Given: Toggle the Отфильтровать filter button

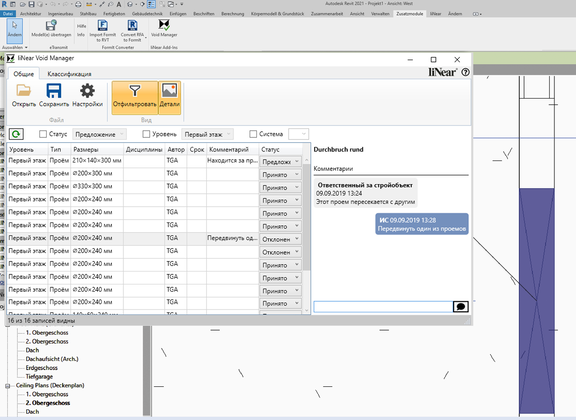Looking at the screenshot, I should (135, 98).
